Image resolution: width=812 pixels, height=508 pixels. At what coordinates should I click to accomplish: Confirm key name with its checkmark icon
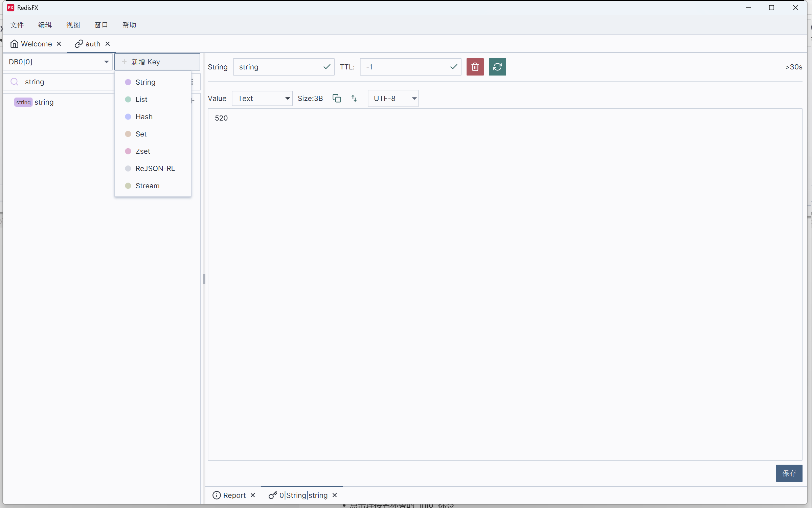click(326, 67)
